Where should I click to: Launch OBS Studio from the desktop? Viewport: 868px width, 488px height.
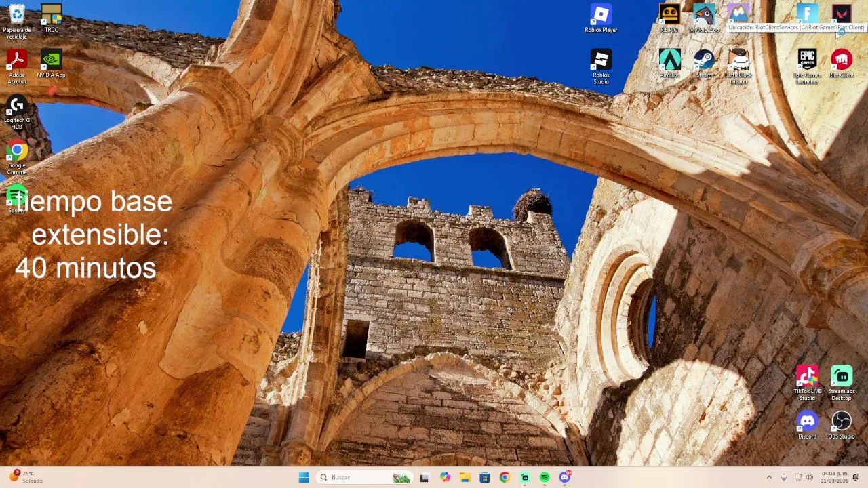[x=842, y=426]
